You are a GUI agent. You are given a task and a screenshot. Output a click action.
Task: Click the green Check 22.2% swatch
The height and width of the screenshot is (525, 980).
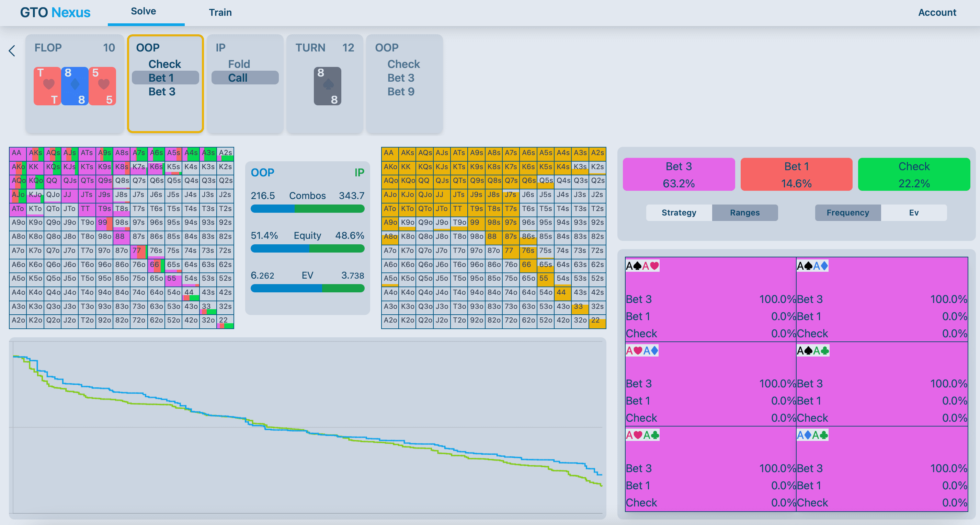coord(914,175)
